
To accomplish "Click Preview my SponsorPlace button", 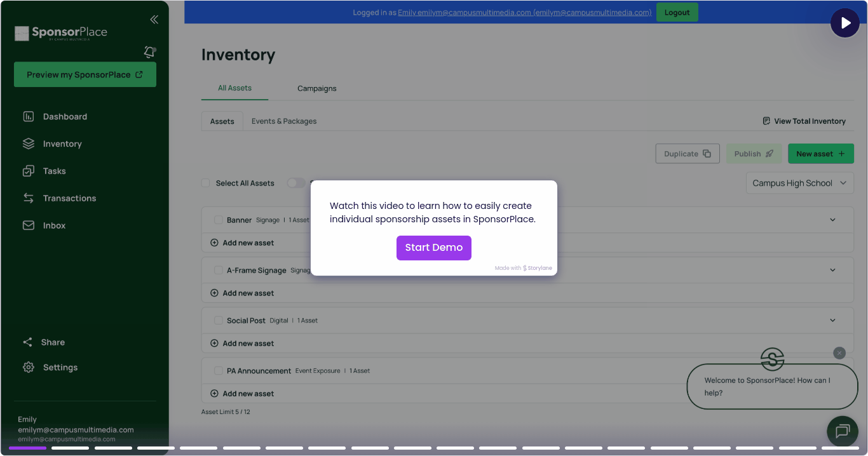I will click(x=85, y=75).
